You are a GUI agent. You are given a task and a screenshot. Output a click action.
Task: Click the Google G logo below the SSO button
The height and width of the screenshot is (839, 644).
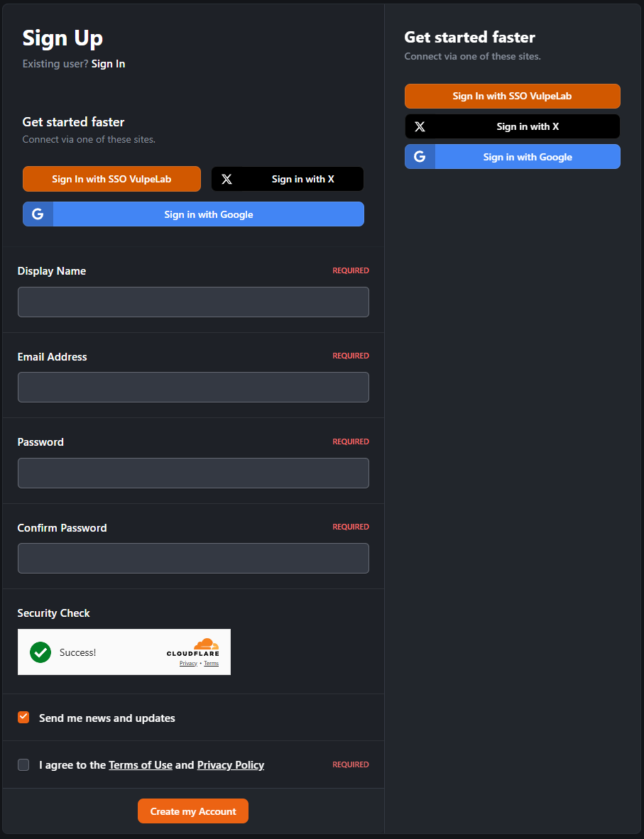click(38, 214)
